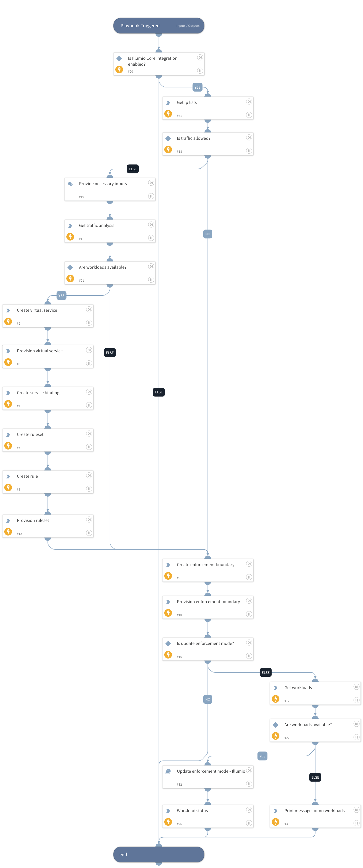This screenshot has height=868, width=363.
Task: Toggle the skip button on Create enforcement boundary
Action: pyautogui.click(x=249, y=564)
